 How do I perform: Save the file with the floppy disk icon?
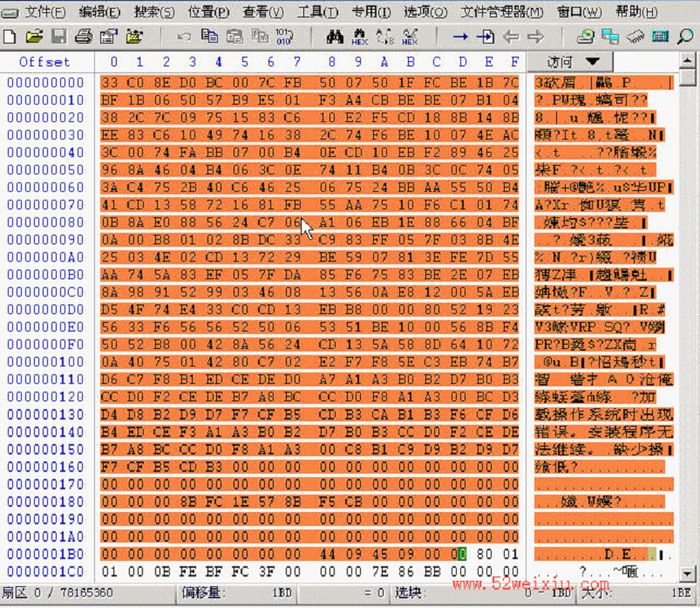coord(58,36)
